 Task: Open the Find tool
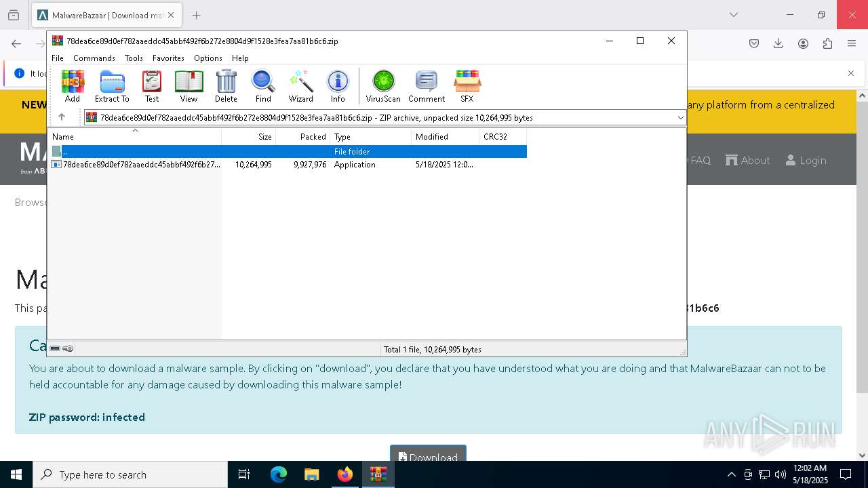pos(263,86)
